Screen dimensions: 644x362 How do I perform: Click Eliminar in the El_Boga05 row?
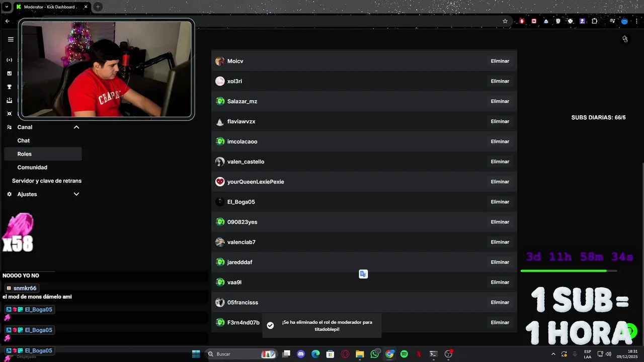tap(500, 202)
